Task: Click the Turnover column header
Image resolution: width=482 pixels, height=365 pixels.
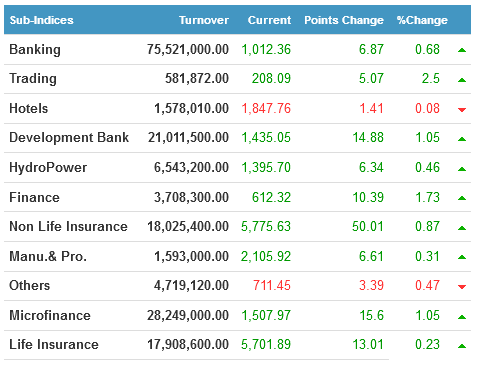Action: click(204, 20)
